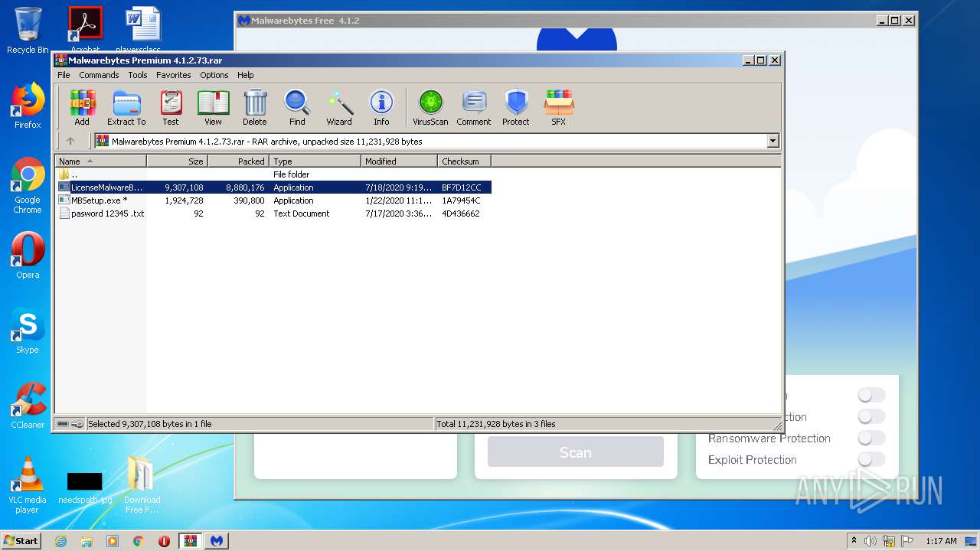Select the parent folder '..' row
Screen dimensions: 980x551
[273, 174]
